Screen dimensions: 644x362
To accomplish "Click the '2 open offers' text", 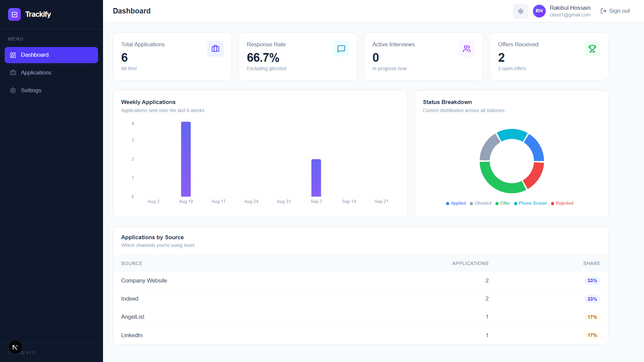I will [x=512, y=68].
